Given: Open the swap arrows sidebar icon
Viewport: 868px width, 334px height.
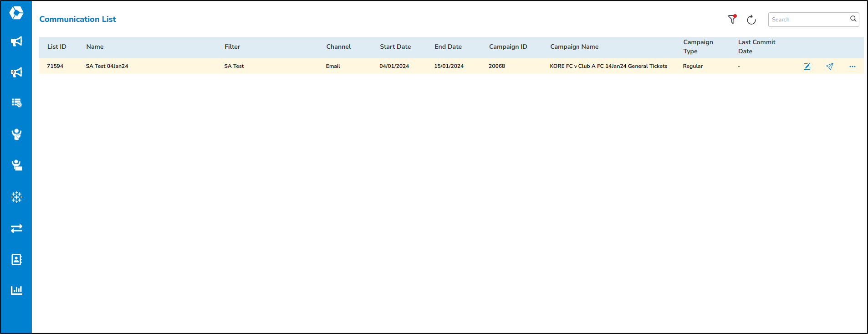Looking at the screenshot, I should [16, 228].
